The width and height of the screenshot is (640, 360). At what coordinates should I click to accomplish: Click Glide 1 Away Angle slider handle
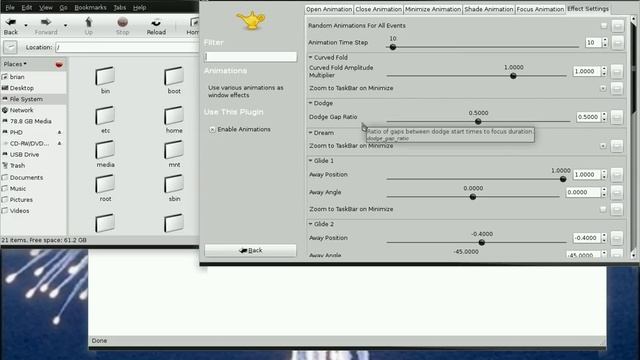(473, 197)
